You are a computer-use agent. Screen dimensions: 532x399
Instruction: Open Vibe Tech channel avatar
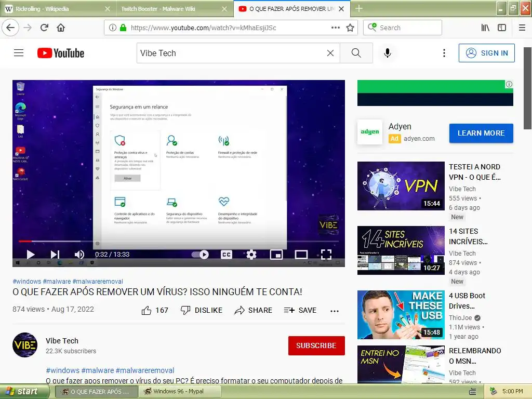tap(25, 345)
